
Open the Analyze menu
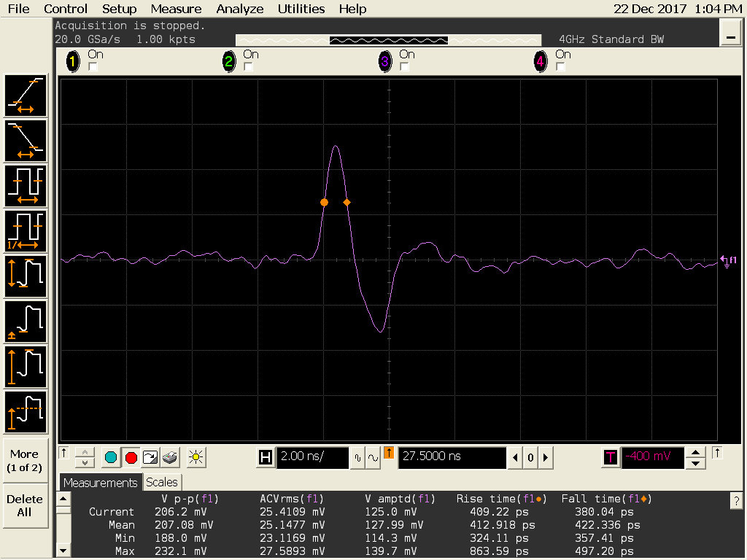coord(239,9)
